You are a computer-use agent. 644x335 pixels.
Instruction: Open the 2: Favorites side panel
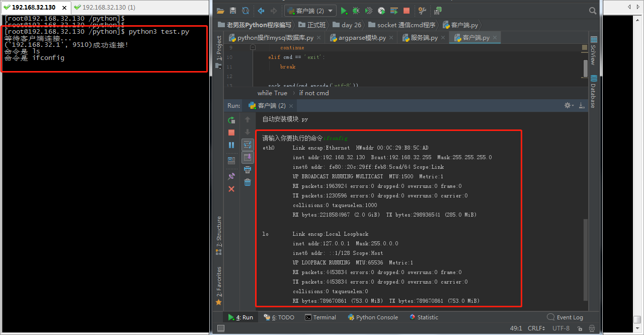[219, 286]
